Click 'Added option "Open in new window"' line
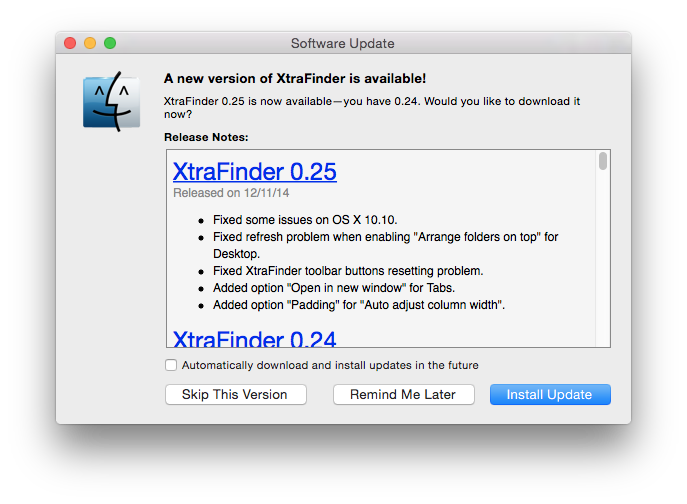687x504 pixels. pos(334,288)
